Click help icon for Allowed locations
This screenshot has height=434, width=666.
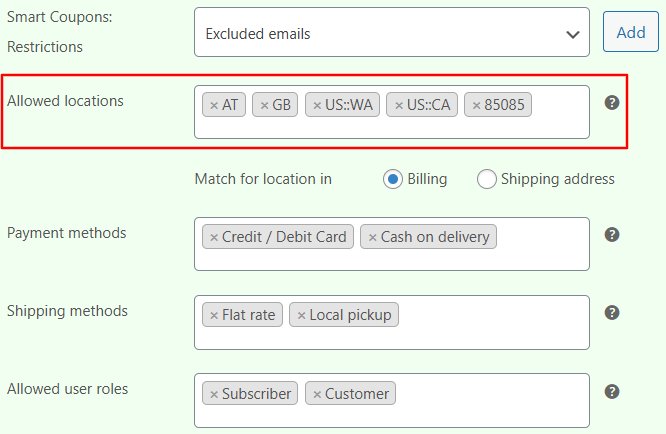point(612,102)
